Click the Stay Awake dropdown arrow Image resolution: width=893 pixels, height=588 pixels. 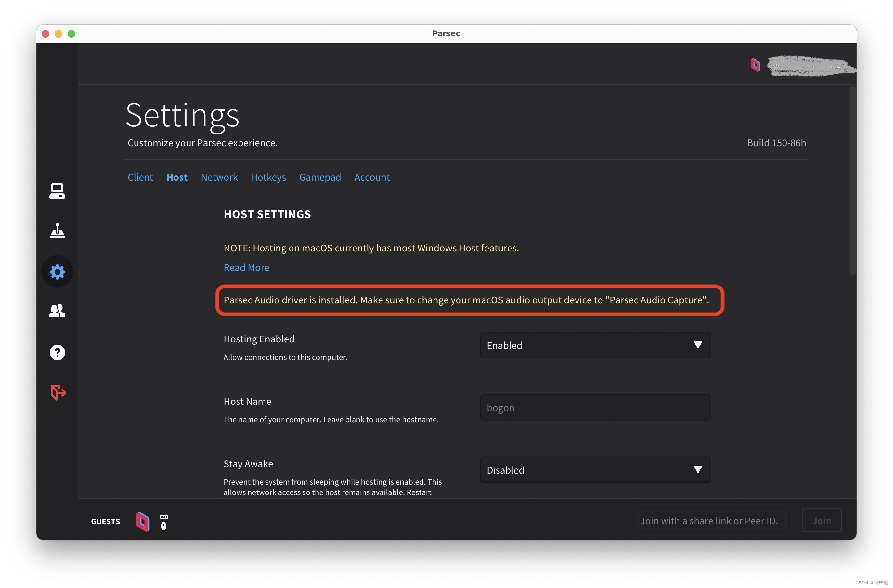tap(697, 470)
